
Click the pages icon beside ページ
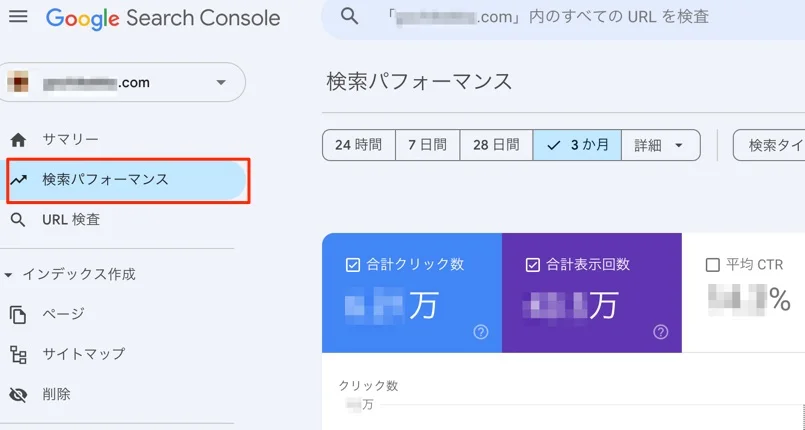pos(18,315)
